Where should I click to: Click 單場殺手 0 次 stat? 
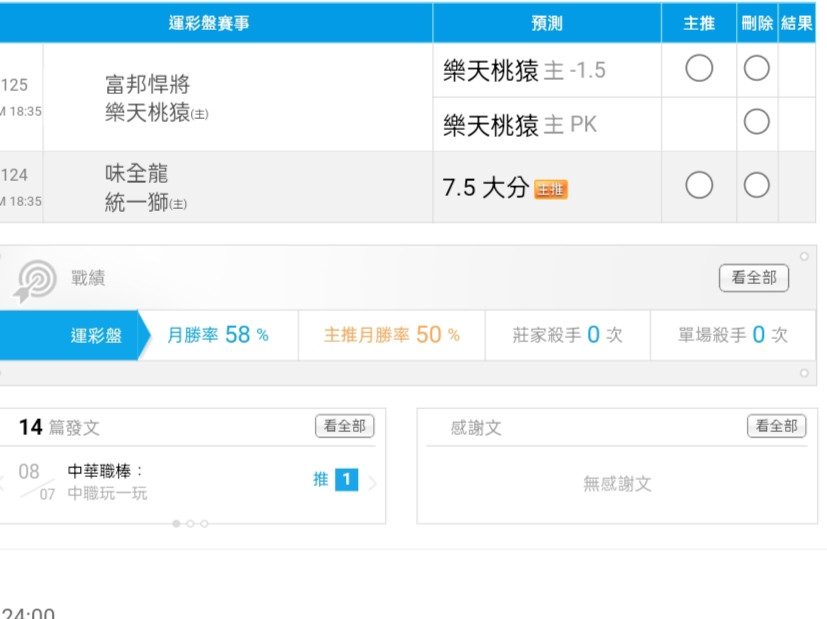733,335
